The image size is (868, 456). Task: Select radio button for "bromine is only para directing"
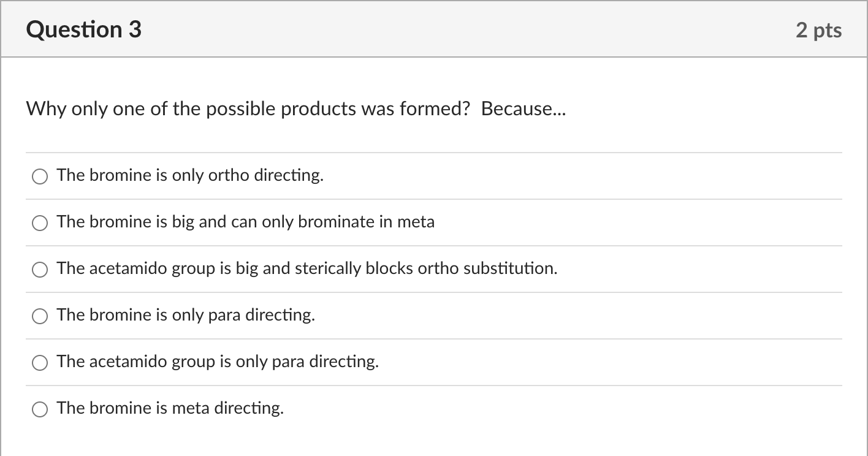click(40, 316)
